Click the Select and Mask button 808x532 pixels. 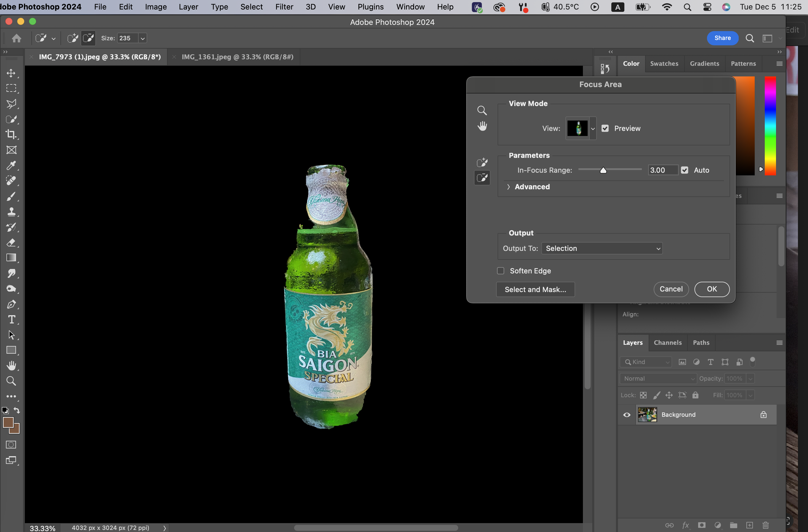point(536,289)
